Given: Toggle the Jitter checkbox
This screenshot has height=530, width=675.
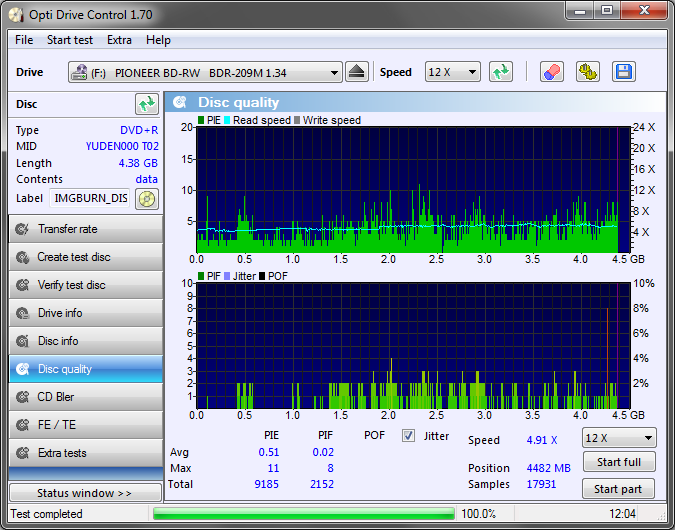Looking at the screenshot, I should coord(408,436).
